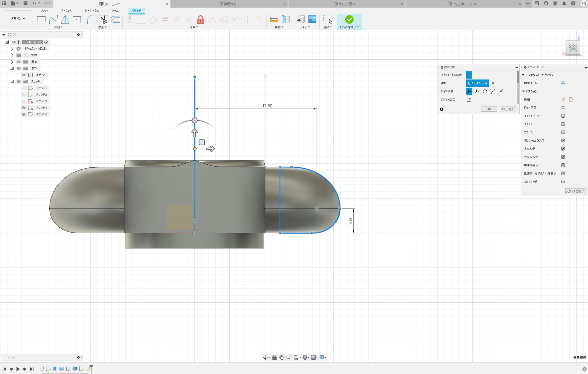This screenshot has height=374, width=588.
Task: Enable the スケッチ グリッド checkbox
Action: (563, 116)
